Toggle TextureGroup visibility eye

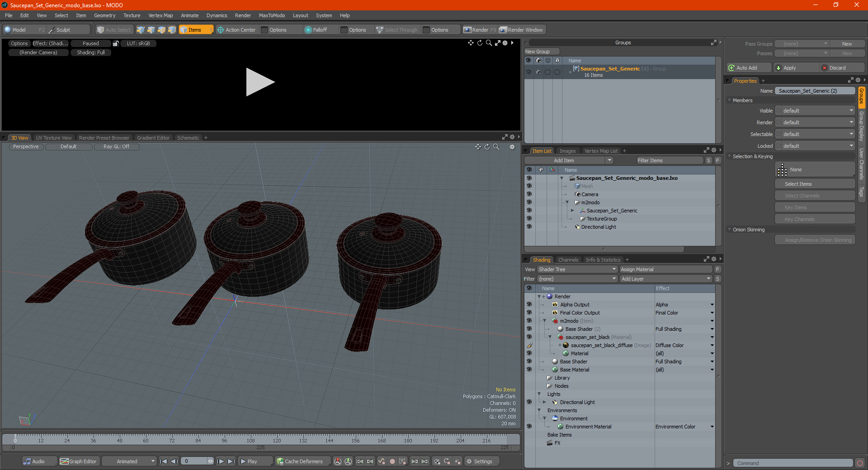[529, 219]
